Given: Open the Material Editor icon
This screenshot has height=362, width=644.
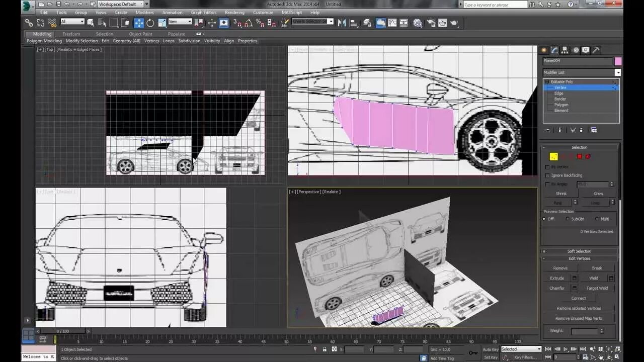Looking at the screenshot, I should [x=418, y=23].
